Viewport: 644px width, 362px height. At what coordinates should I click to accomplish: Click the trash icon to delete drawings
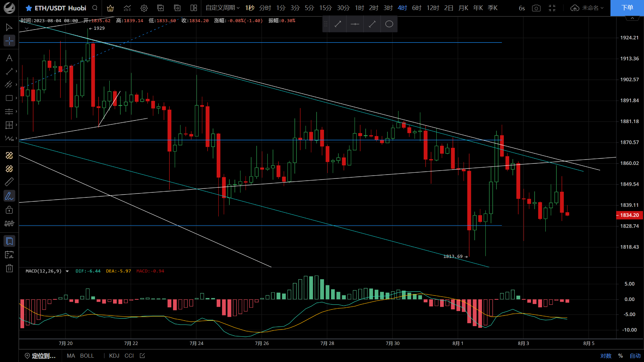9,268
